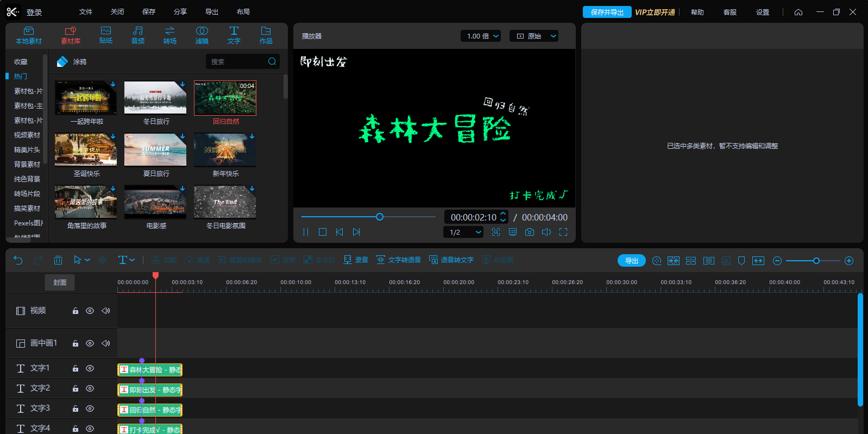Download the 新年快乐 template arrow
Screen dimensions: 868x434
(x=252, y=136)
